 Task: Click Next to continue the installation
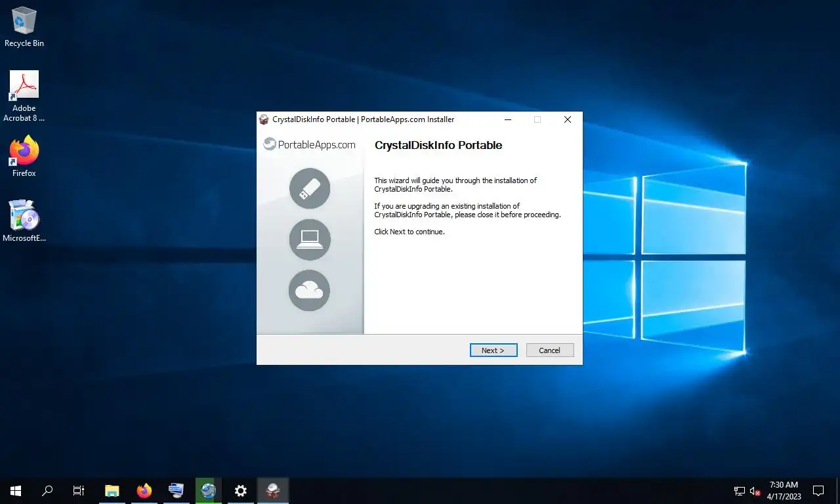493,350
